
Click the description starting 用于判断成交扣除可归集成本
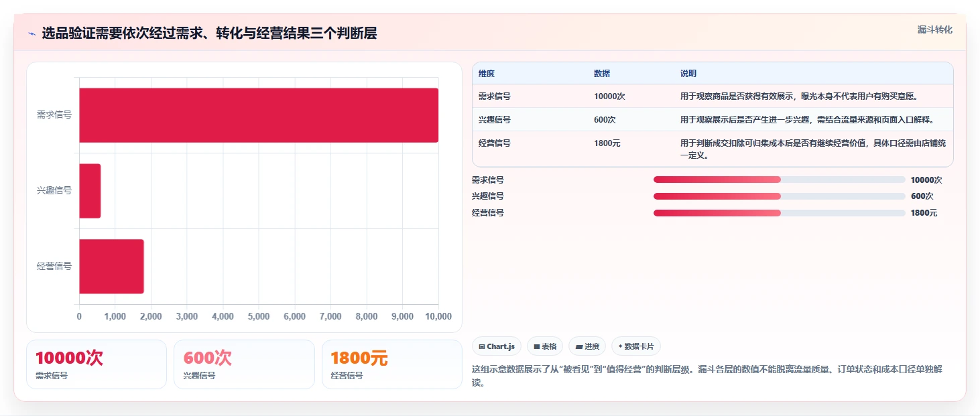click(x=813, y=149)
